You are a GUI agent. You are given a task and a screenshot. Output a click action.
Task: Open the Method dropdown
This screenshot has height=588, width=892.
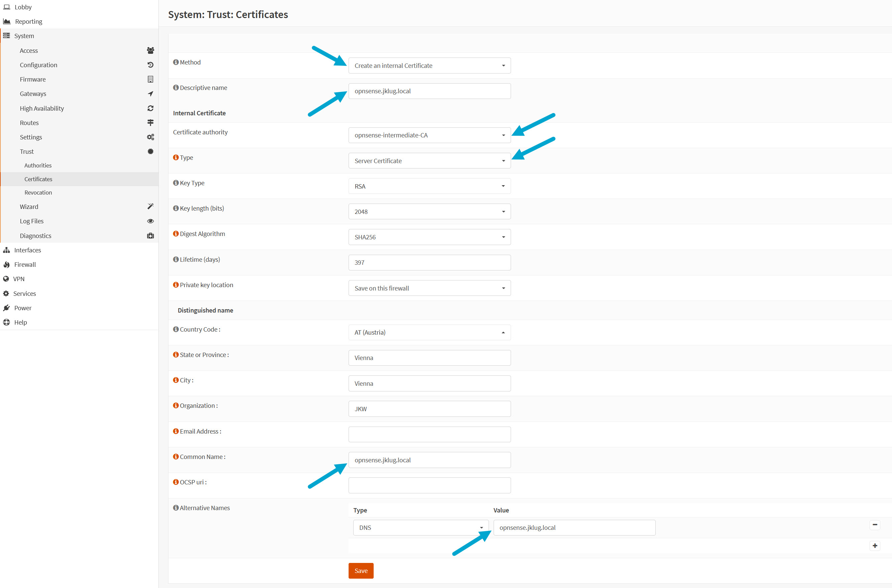pyautogui.click(x=429, y=66)
